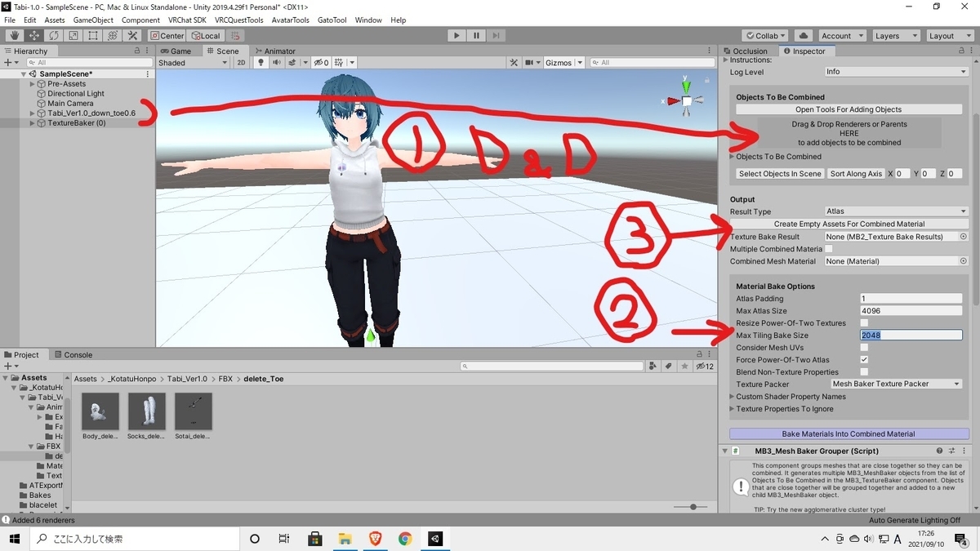Toggle grid snapping icon next to Local
The width and height of the screenshot is (980, 551).
(235, 36)
